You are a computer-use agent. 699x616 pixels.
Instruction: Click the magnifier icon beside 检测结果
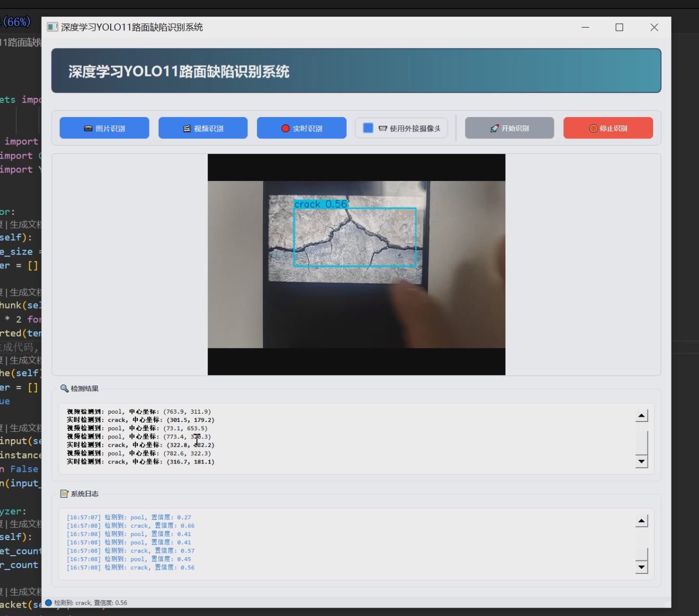65,389
